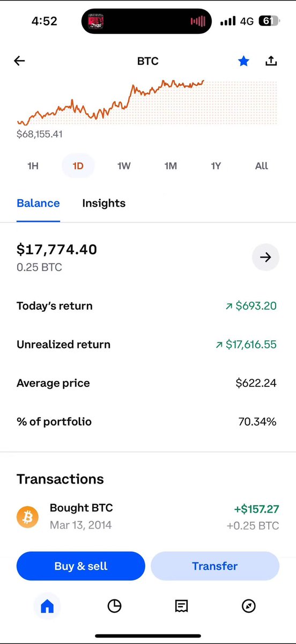Select the 1M time range
This screenshot has height=644, width=296.
tap(171, 166)
